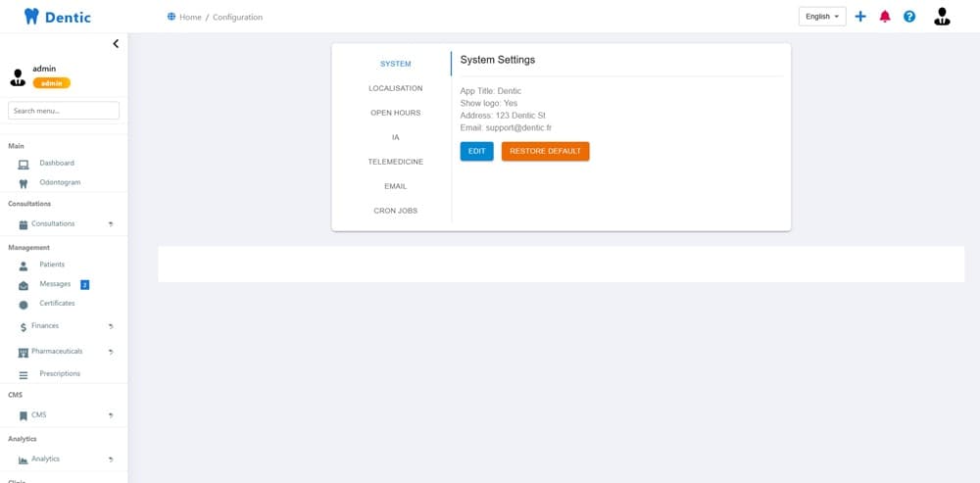Viewport: 980px width, 483px height.
Task: Select the Telemedicine settings tab
Action: (x=395, y=162)
